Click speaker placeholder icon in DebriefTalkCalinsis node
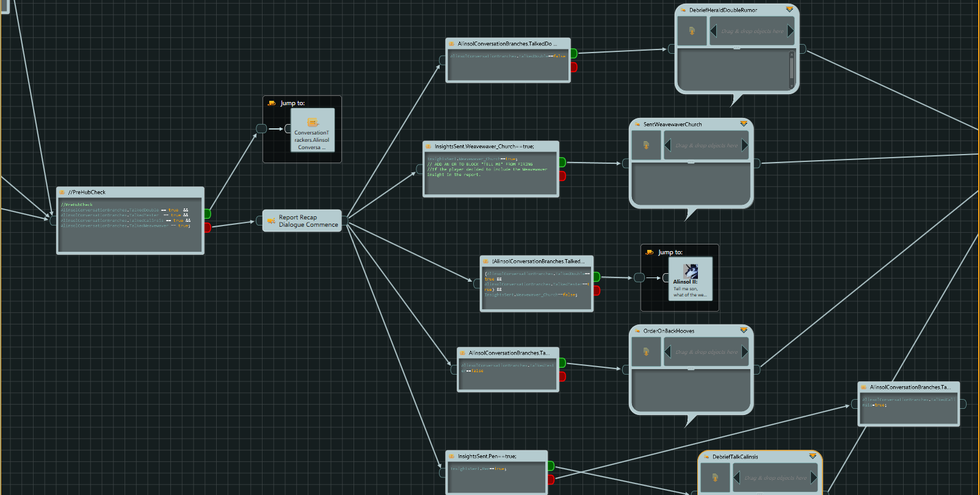This screenshot has width=980, height=495. pyautogui.click(x=715, y=478)
